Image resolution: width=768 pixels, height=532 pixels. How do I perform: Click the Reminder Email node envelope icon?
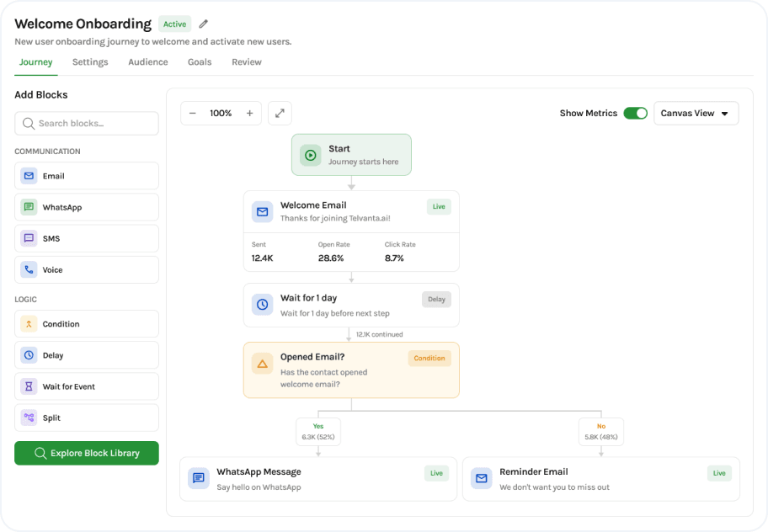(482, 477)
